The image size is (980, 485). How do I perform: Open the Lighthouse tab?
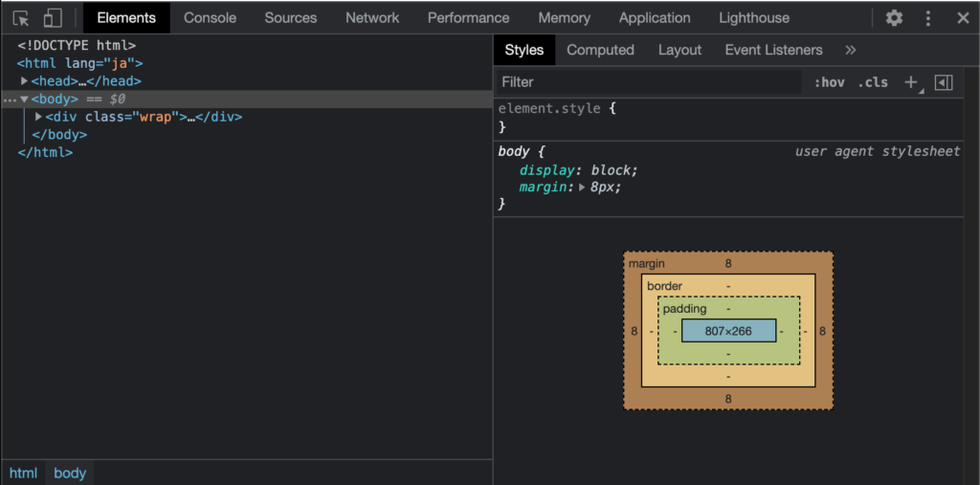pos(754,18)
